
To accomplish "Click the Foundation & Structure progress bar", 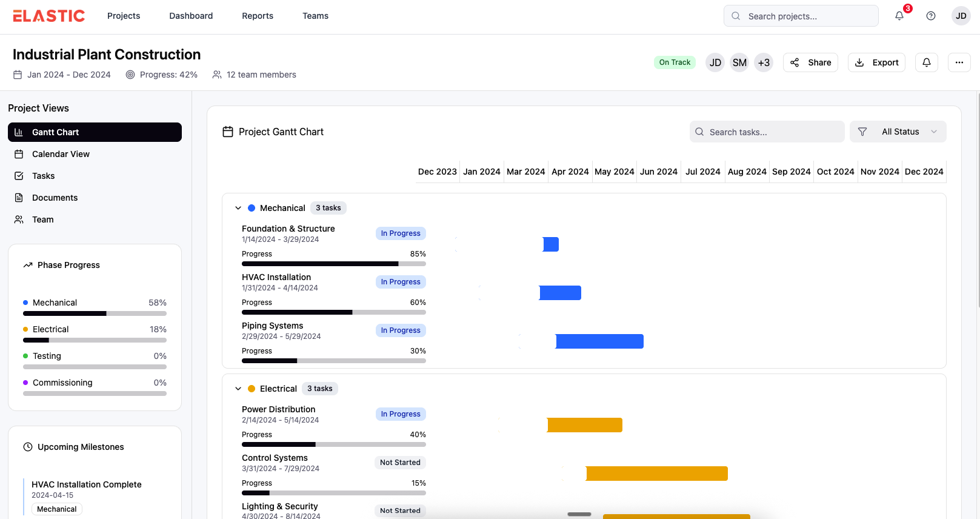I will (333, 264).
